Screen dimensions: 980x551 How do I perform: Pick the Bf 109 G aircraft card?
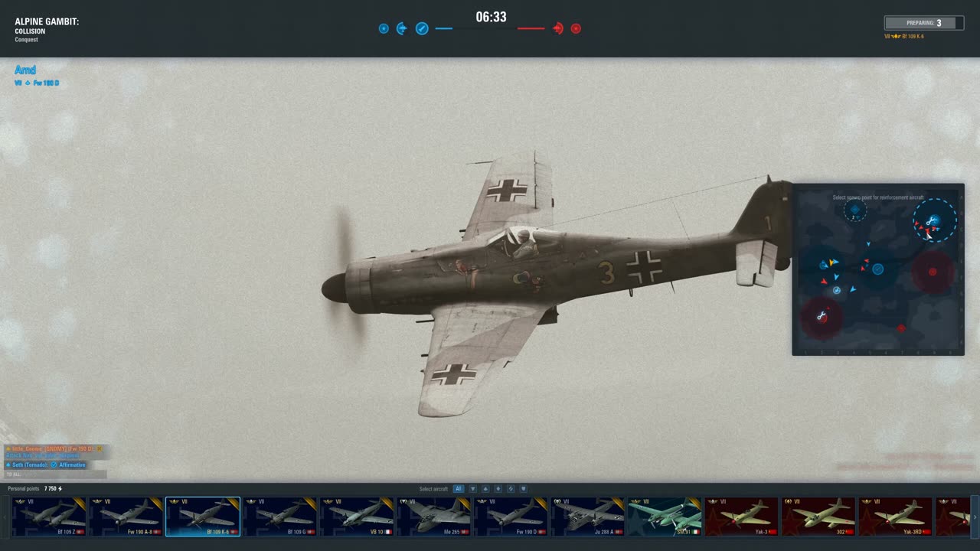point(280,517)
